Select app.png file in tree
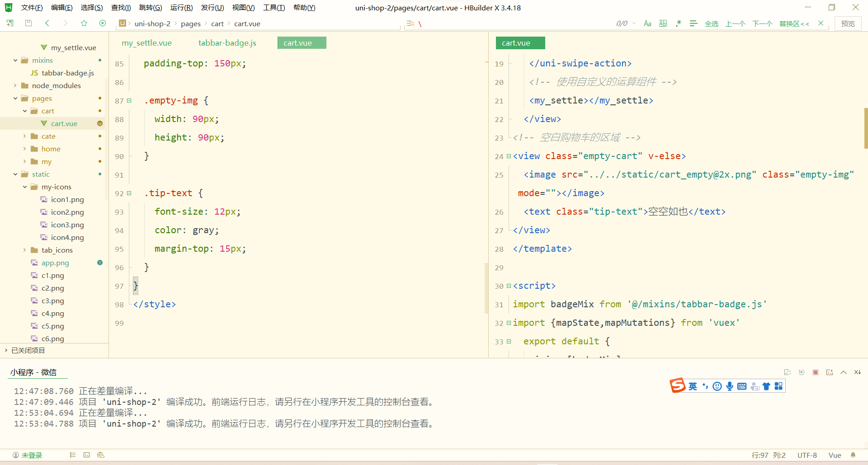The height and width of the screenshot is (465, 868). (55, 263)
